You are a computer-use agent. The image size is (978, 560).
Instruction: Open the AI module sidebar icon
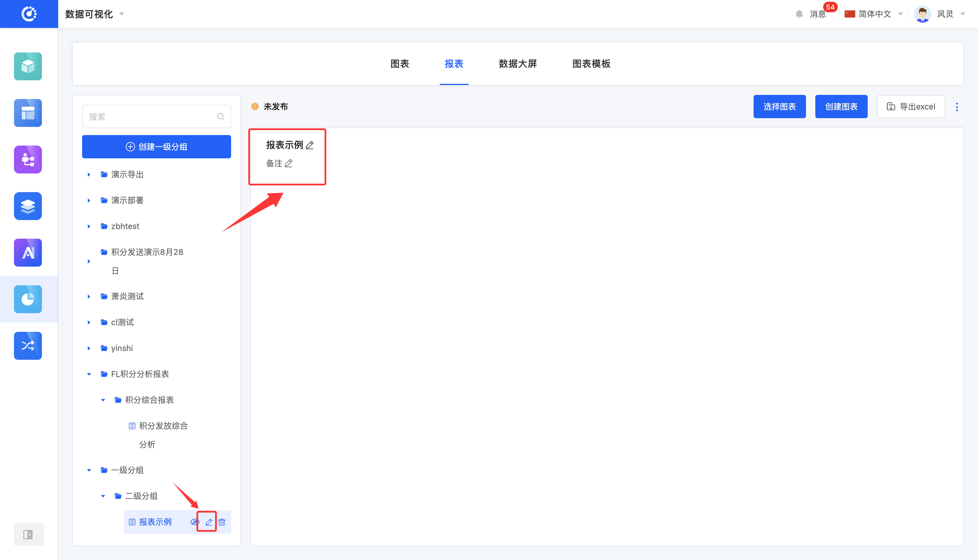28,252
